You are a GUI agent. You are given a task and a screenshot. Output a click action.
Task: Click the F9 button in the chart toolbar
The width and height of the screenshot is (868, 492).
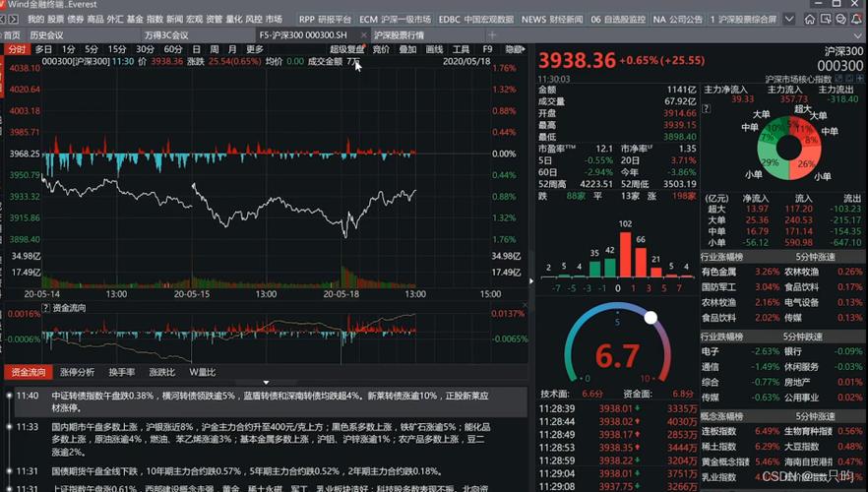coord(487,49)
